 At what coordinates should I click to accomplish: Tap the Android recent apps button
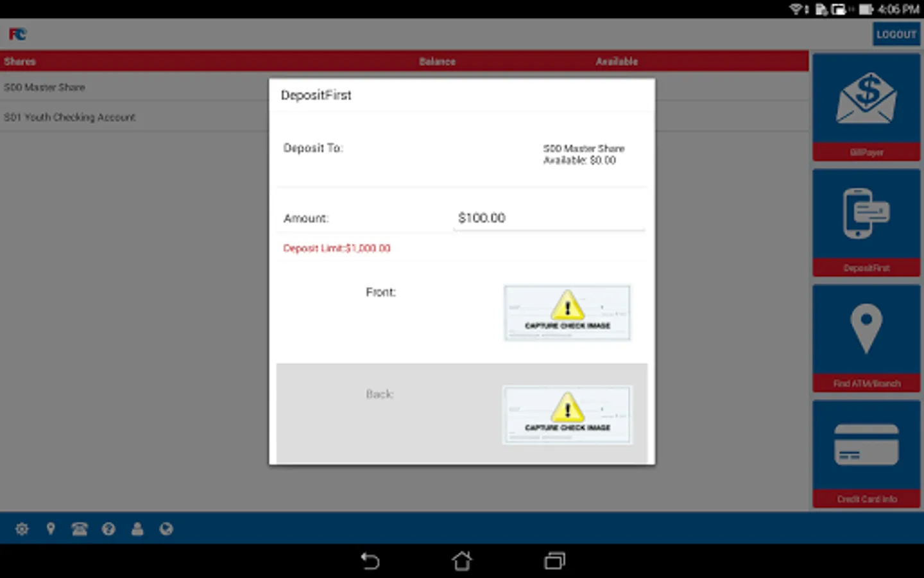coord(554,561)
